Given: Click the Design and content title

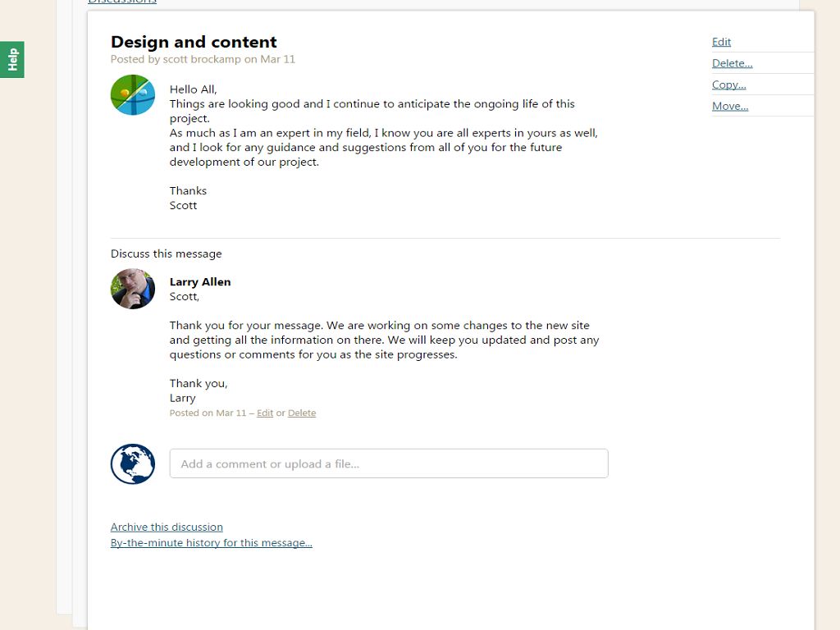Looking at the screenshot, I should tap(194, 42).
